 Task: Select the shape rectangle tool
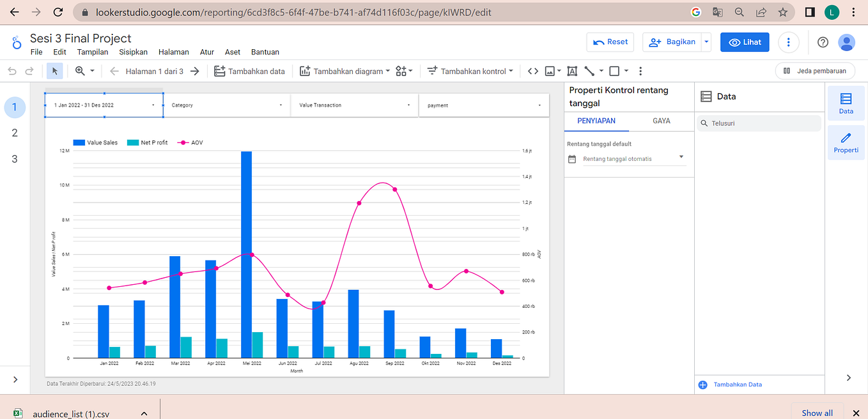pyautogui.click(x=614, y=71)
